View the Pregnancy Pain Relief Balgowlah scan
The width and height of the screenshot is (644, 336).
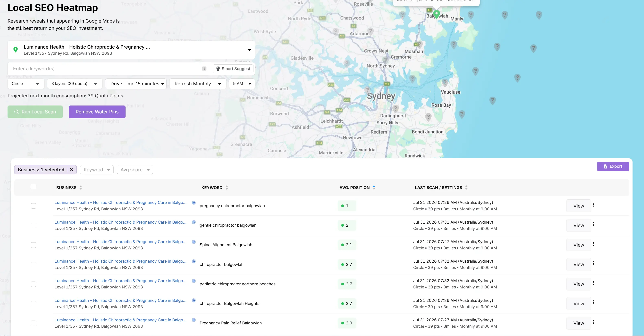578,323
